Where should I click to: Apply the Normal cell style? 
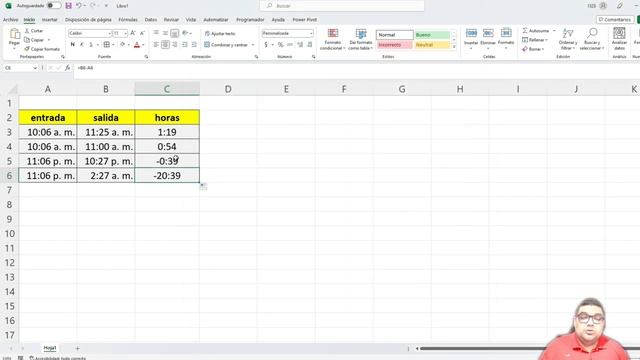coord(395,35)
